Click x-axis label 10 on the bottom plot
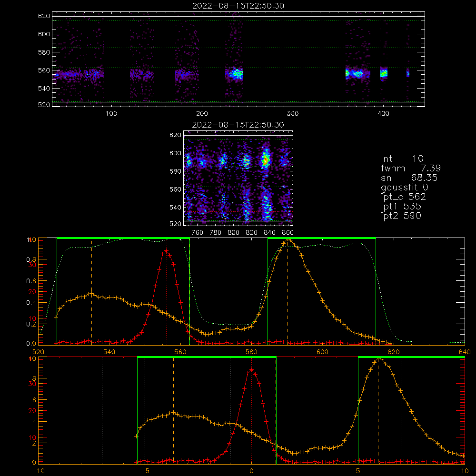 tap(465, 471)
